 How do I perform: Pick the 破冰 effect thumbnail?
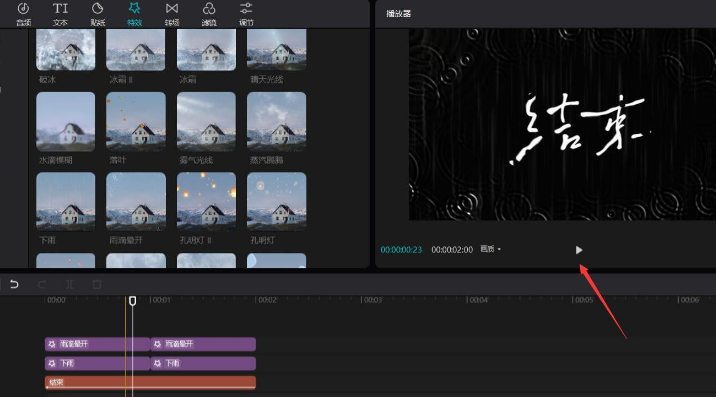pyautogui.click(x=66, y=49)
